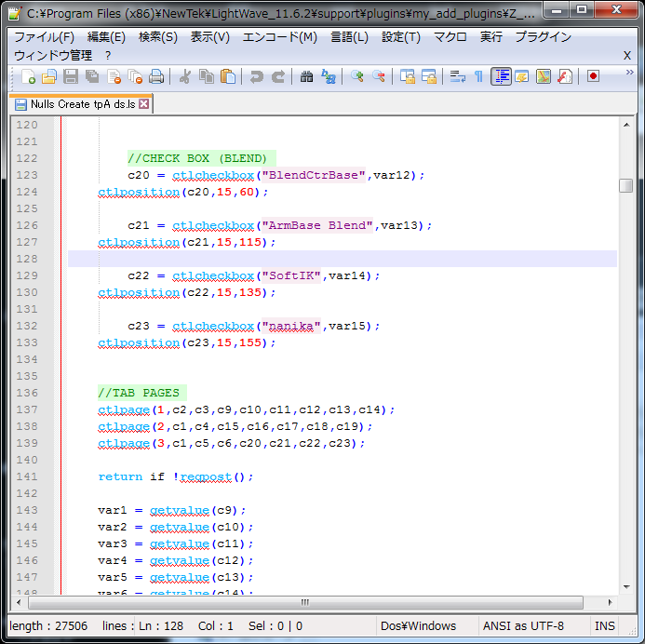This screenshot has height=644, width=645.
Task: Click the "nanika" string on line 132
Action: (x=290, y=326)
